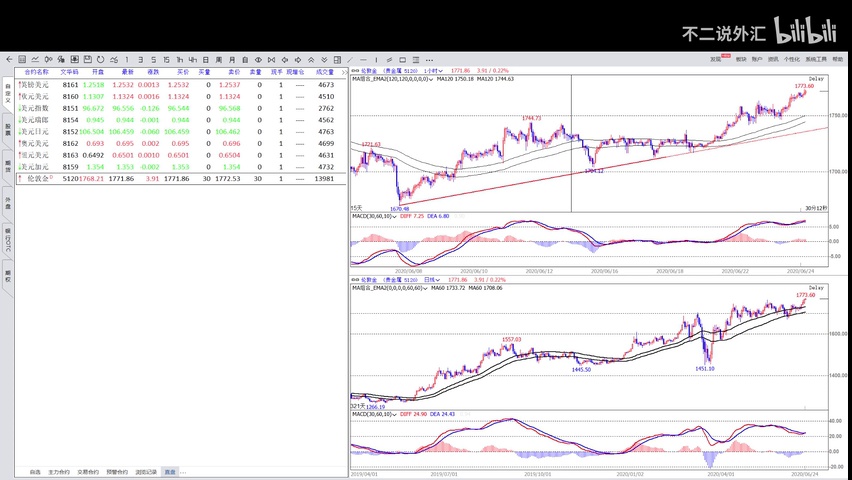Switch to the 主力合约 bottom tab
Viewport: 852px width, 480px height.
[x=60, y=471]
